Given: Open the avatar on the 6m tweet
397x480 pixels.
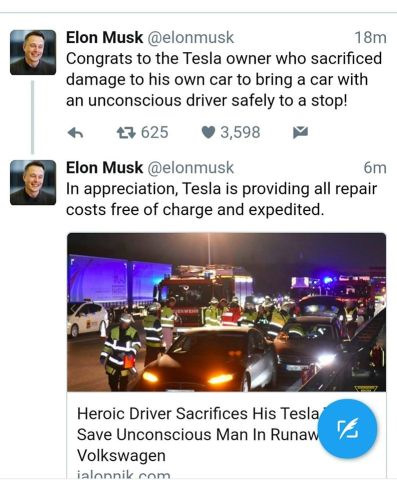Looking at the screenshot, I should (33, 182).
